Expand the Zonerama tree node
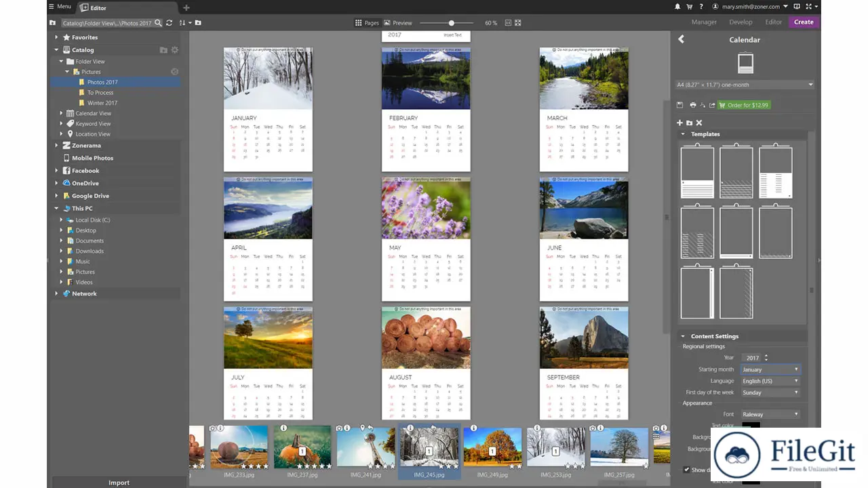Screen dimensions: 868x488 tap(56, 145)
